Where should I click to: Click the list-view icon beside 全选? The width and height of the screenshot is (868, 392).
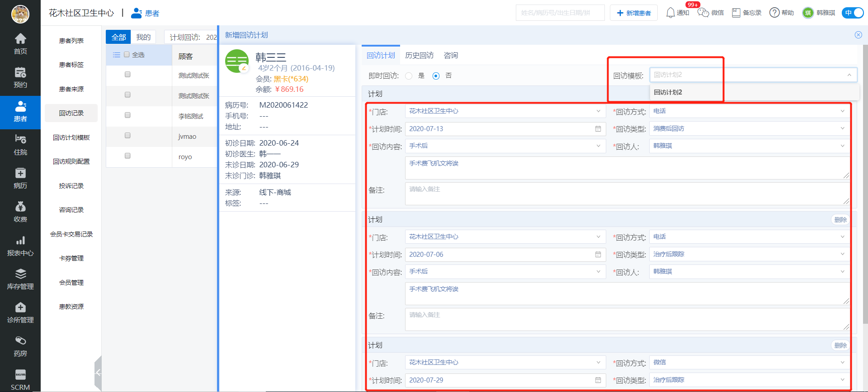pyautogui.click(x=116, y=55)
